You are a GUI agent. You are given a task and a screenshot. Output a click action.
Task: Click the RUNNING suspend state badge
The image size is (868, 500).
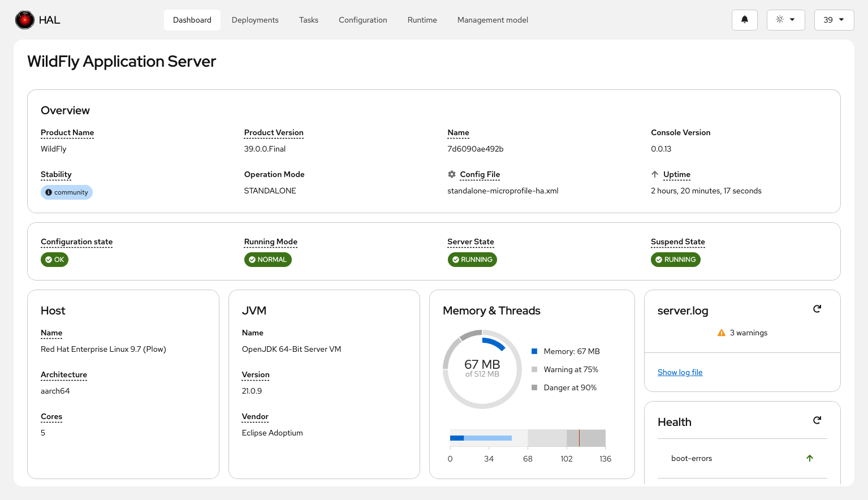(x=676, y=260)
